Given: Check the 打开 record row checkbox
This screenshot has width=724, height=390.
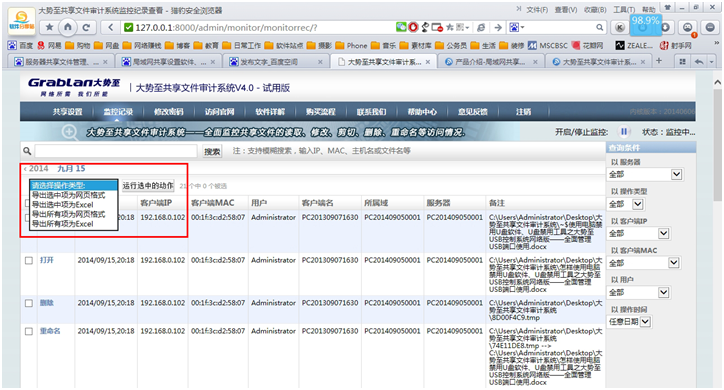Looking at the screenshot, I should 29,260.
